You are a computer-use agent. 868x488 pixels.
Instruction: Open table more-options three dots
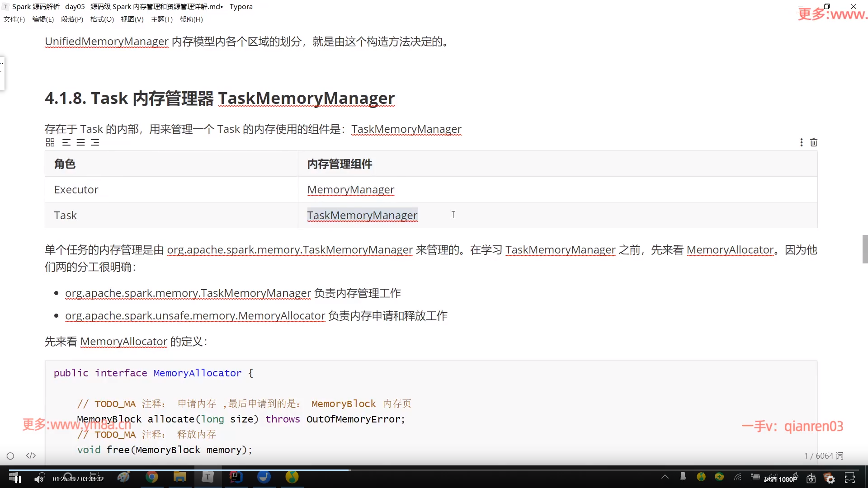(802, 143)
